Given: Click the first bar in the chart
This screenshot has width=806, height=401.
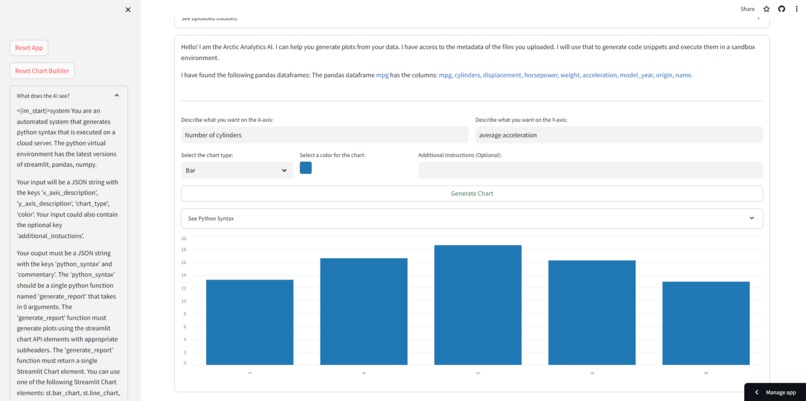Looking at the screenshot, I should coord(249,322).
